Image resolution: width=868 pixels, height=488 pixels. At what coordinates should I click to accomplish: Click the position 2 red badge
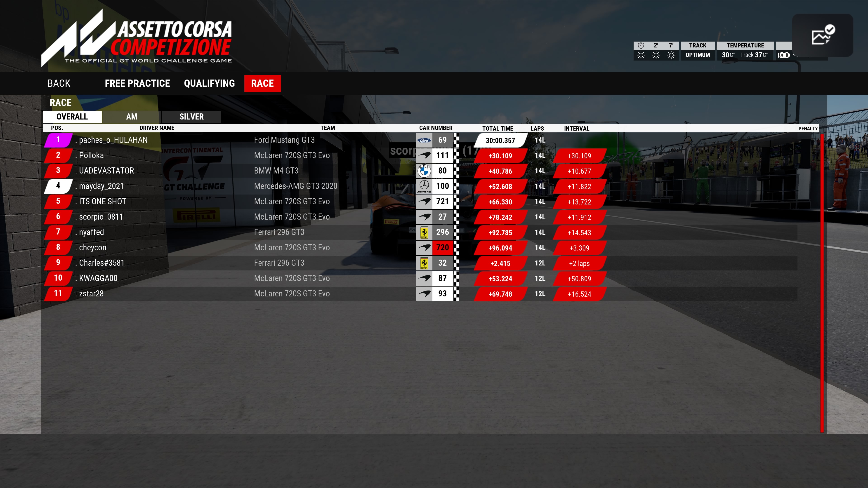coord(58,155)
